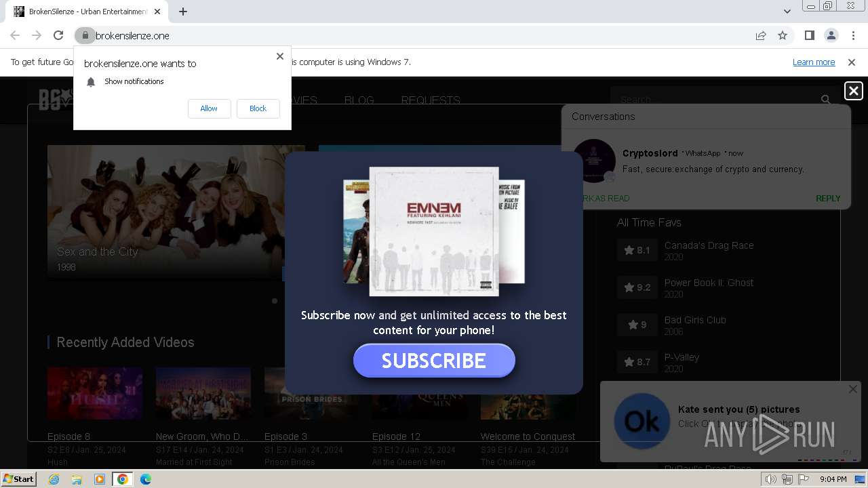Open the volume speaker tray icon
The height and width of the screenshot is (488, 868).
pyautogui.click(x=771, y=479)
